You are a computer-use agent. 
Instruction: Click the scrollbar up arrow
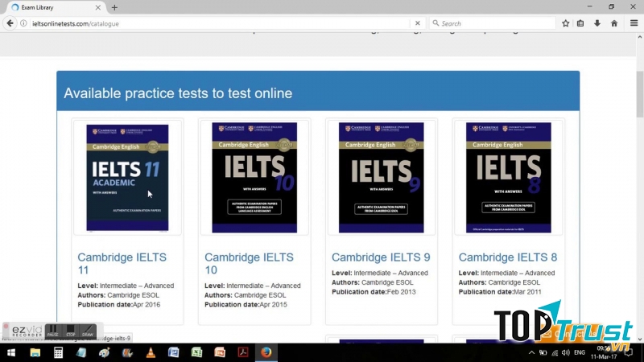click(639, 37)
